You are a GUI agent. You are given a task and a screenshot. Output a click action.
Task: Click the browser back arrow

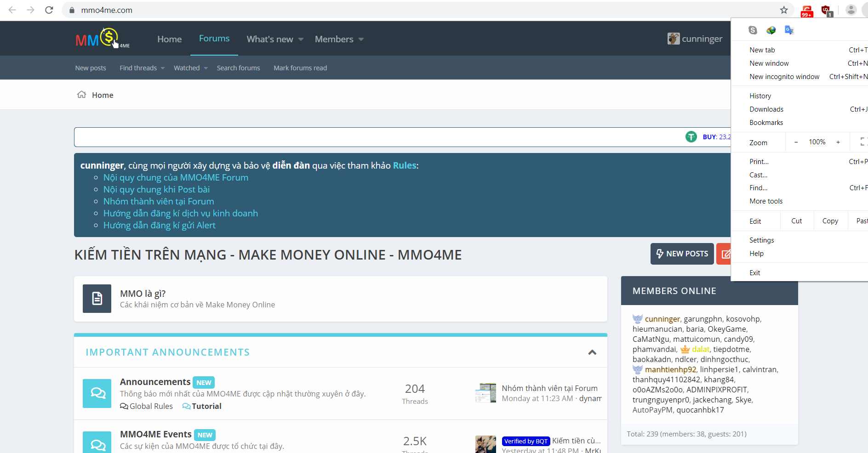[12, 10]
